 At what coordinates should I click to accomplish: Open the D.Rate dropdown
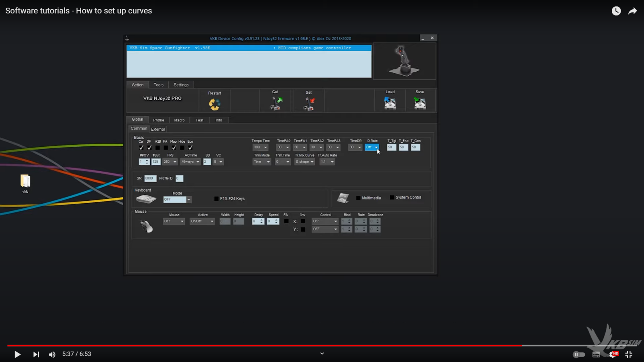[372, 148]
